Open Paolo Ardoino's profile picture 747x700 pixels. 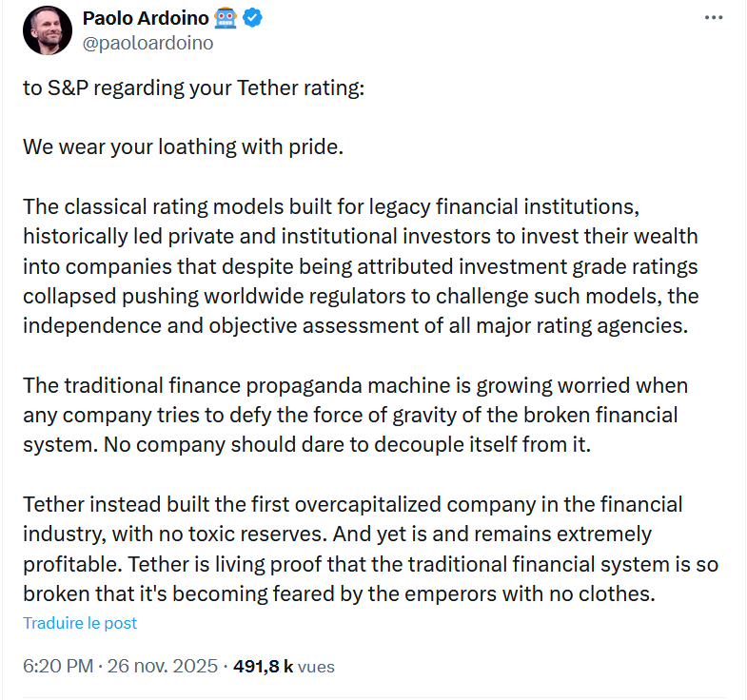point(48,30)
